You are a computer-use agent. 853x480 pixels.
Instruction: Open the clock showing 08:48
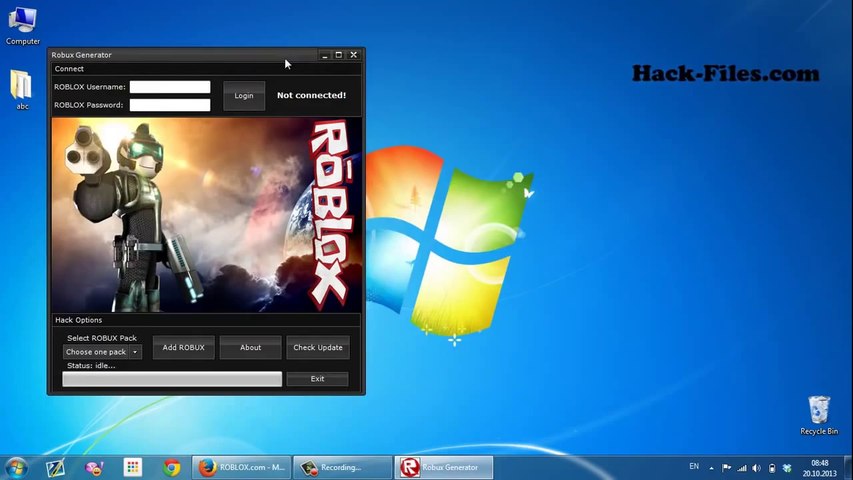820,468
